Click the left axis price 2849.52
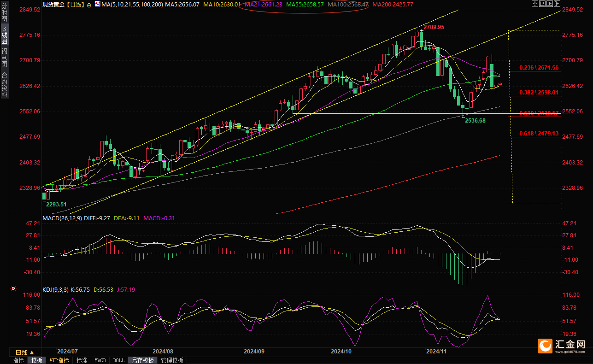 click(29, 10)
